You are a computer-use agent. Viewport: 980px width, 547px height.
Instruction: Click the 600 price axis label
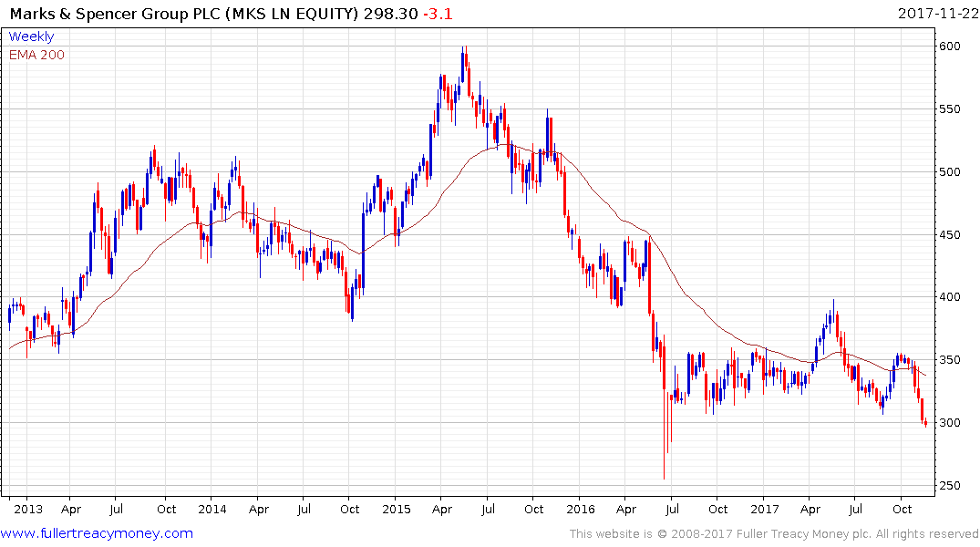tap(950, 46)
